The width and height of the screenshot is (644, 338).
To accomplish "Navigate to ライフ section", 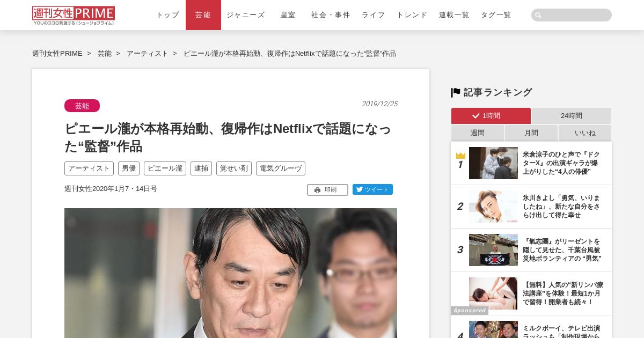I will click(x=374, y=15).
